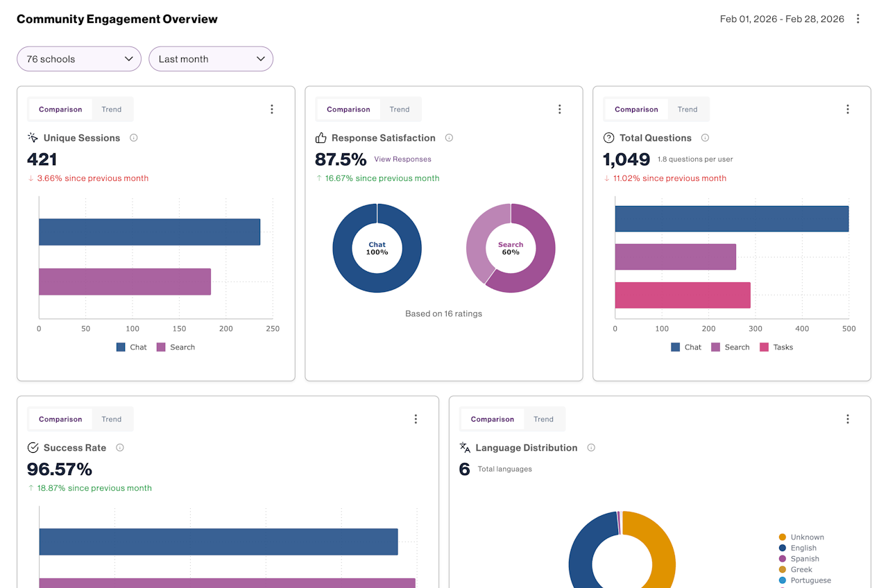Click info icon beside Response Satisfaction

click(449, 138)
